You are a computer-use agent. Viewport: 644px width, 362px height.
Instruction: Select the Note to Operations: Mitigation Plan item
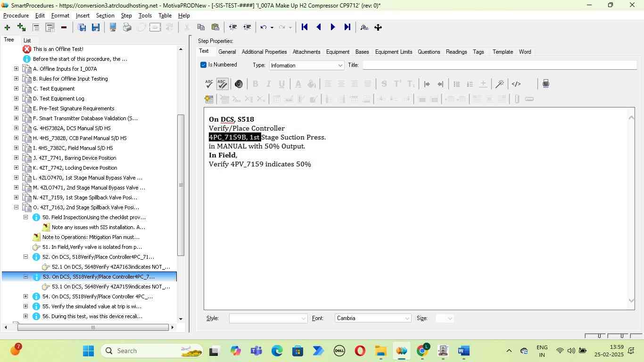click(91, 237)
